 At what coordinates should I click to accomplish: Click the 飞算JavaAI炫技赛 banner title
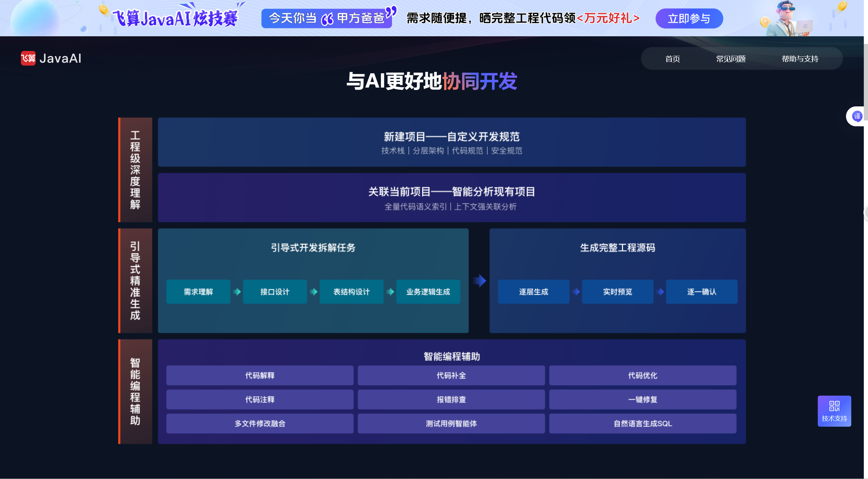(175, 18)
